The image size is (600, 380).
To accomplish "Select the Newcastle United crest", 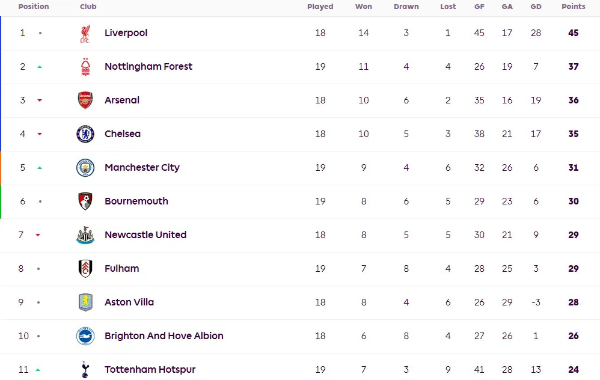I will point(85,235).
